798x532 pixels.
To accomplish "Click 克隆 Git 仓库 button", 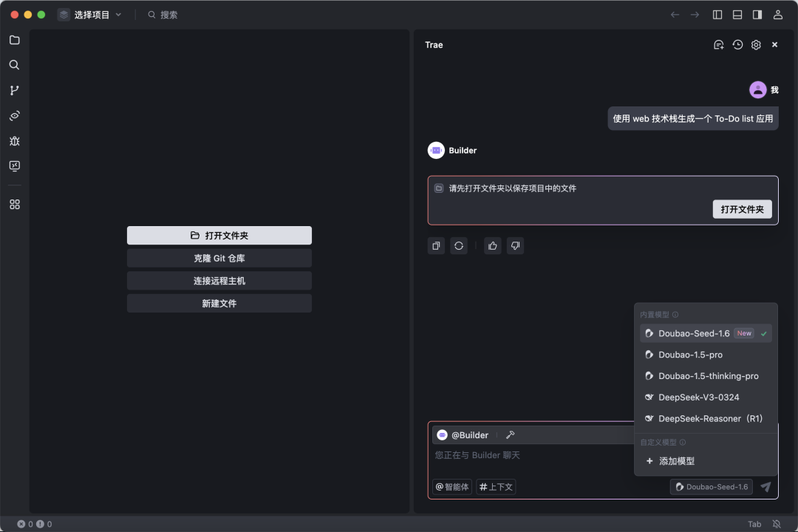I will (x=219, y=258).
